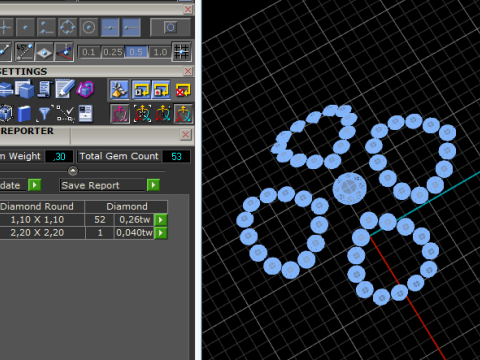Toggle the 45 degree angle constraint

[x=24, y=52]
